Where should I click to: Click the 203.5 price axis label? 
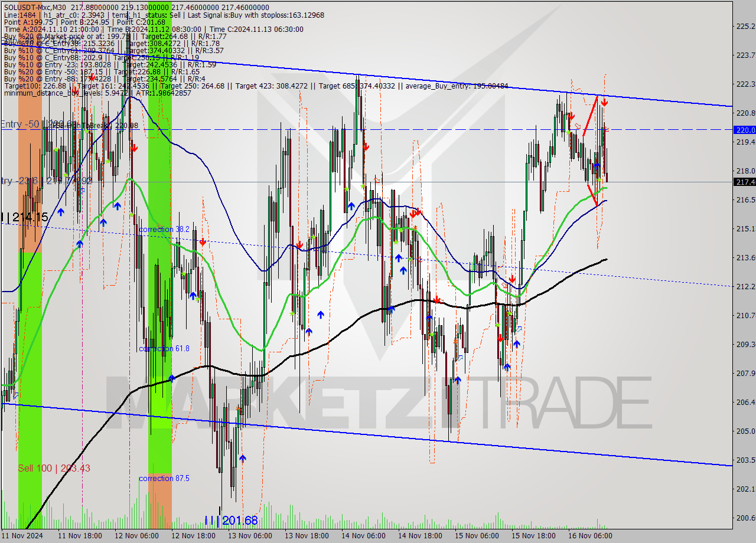[745, 460]
